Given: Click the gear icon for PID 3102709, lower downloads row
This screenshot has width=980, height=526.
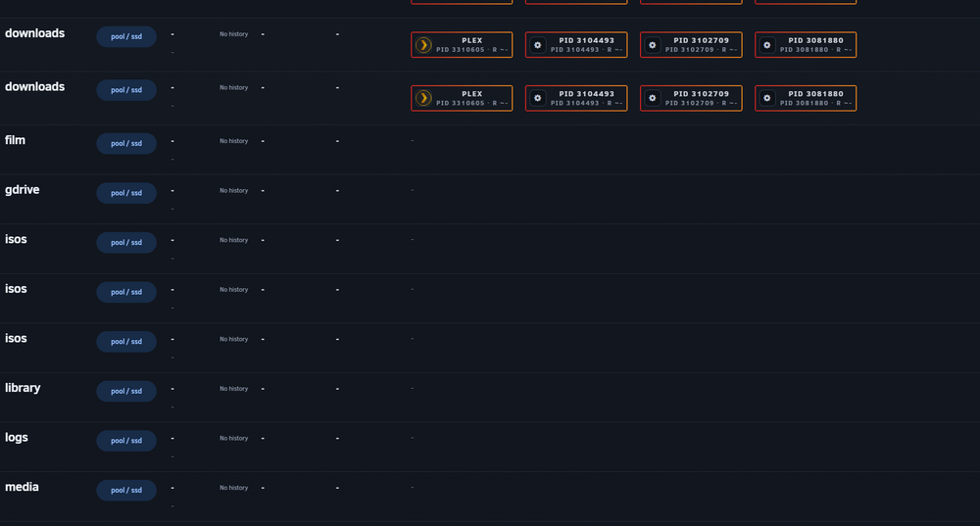Looking at the screenshot, I should click(653, 98).
